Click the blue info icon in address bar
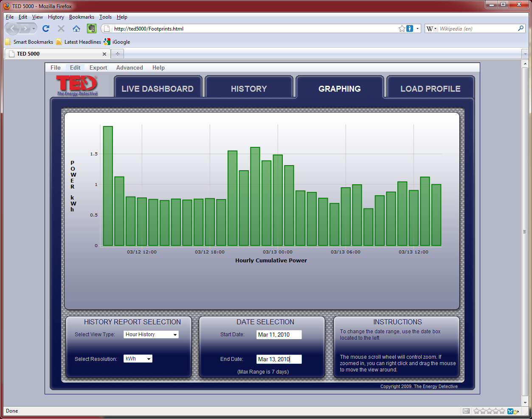This screenshot has width=532, height=419. [x=410, y=28]
